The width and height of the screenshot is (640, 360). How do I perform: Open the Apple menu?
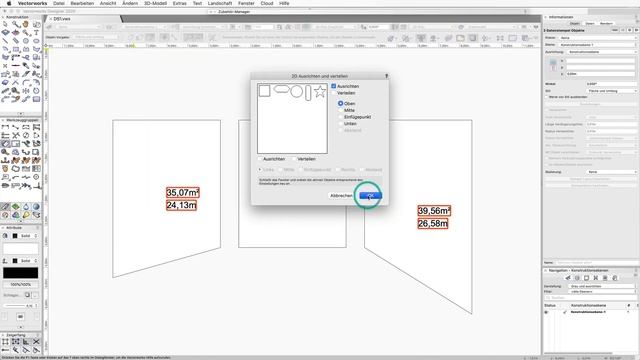[x=9, y=3]
